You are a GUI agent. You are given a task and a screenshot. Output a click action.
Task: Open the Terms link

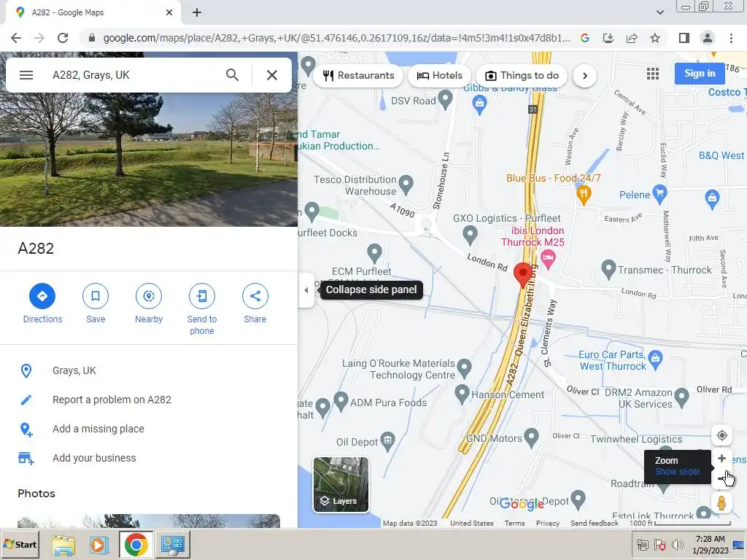click(x=514, y=523)
